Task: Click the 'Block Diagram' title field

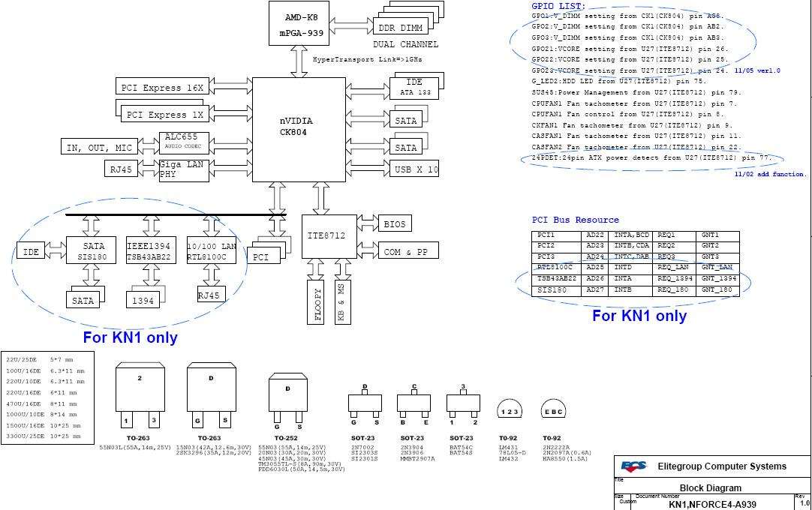Action: (711, 487)
